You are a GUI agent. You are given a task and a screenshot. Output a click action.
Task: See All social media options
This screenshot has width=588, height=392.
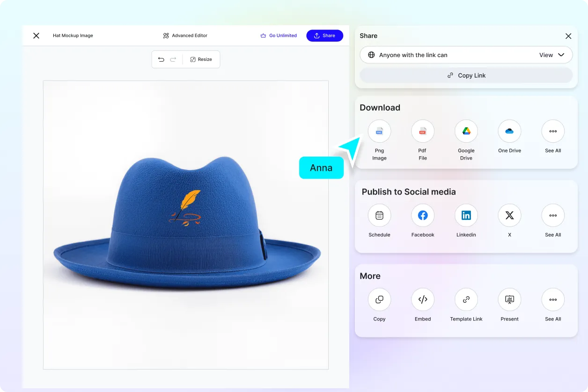pos(553,215)
